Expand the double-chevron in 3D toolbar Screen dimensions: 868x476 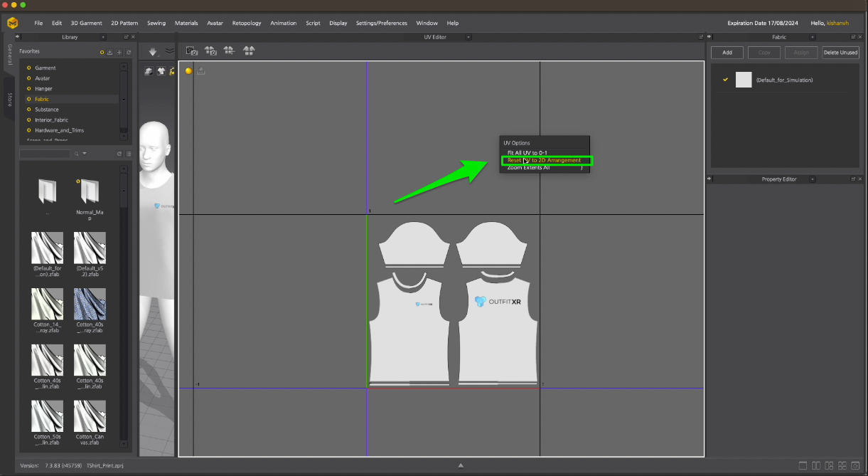169,51
